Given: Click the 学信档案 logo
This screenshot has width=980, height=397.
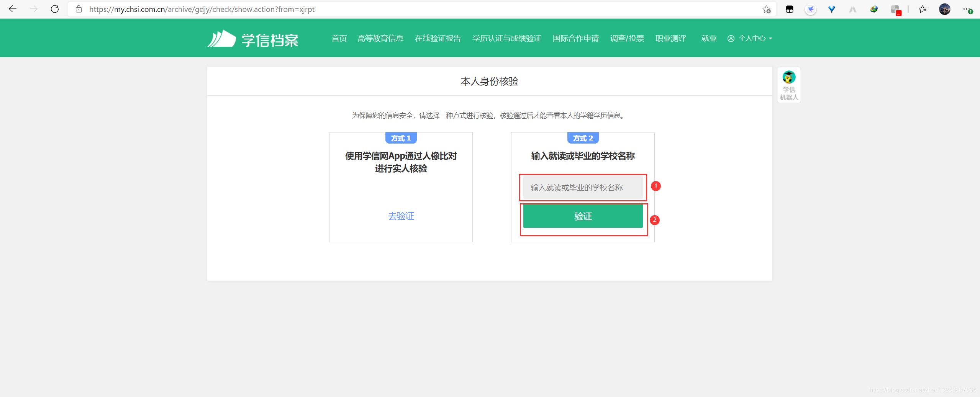Looking at the screenshot, I should coord(253,38).
